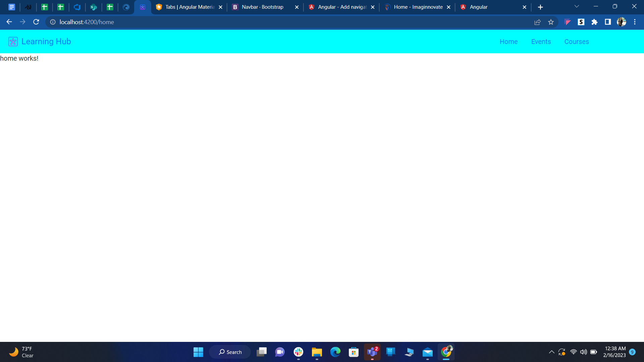Click the share page icon
The image size is (644, 362).
pyautogui.click(x=537, y=22)
